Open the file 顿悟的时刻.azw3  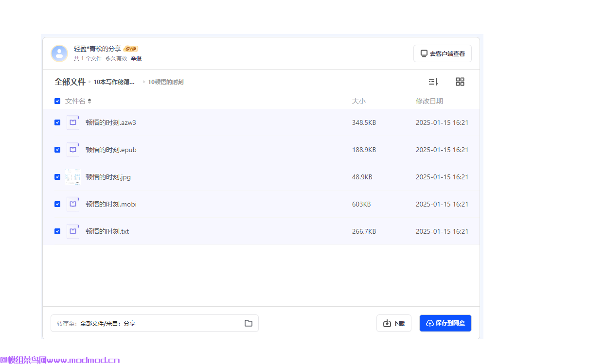pyautogui.click(x=111, y=122)
